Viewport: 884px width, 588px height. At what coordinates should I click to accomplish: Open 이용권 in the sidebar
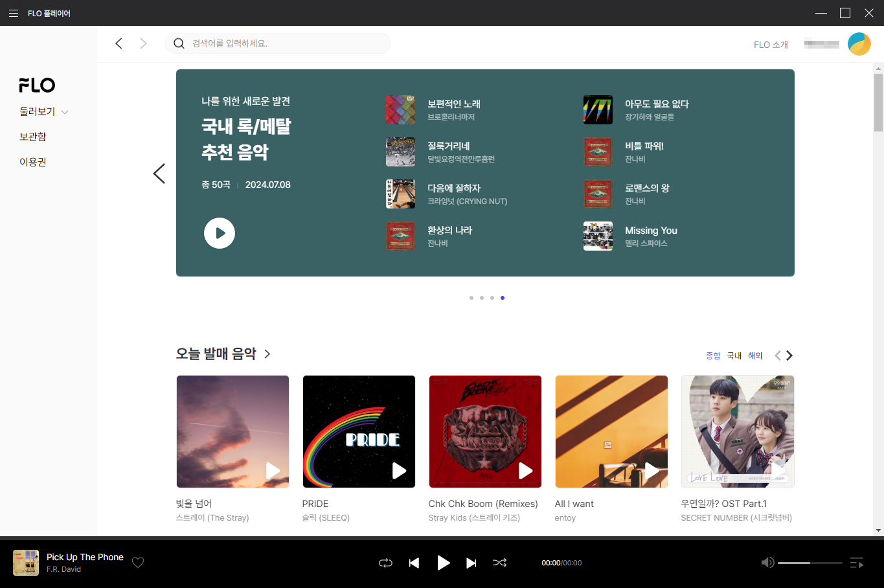(x=33, y=162)
